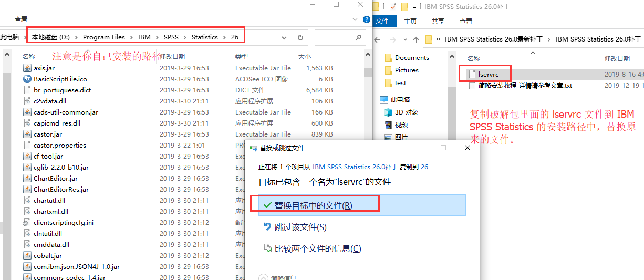This screenshot has width=644, height=280.
Task: Click the search magnifier icon in left window
Action: (359, 37)
